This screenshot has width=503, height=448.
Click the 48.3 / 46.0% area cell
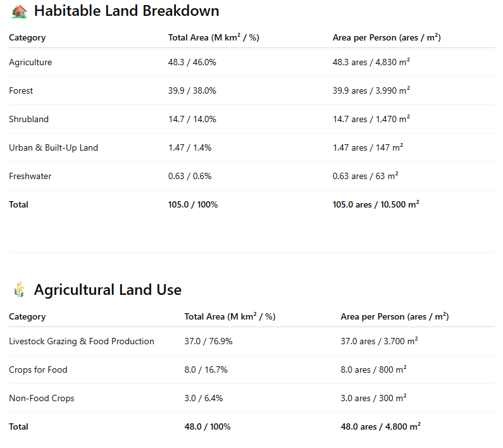tap(192, 62)
